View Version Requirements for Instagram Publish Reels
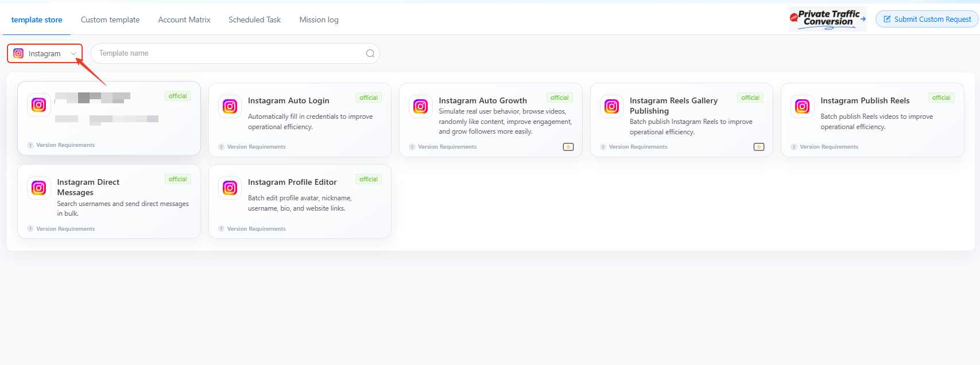The height and width of the screenshot is (365, 980). (824, 147)
